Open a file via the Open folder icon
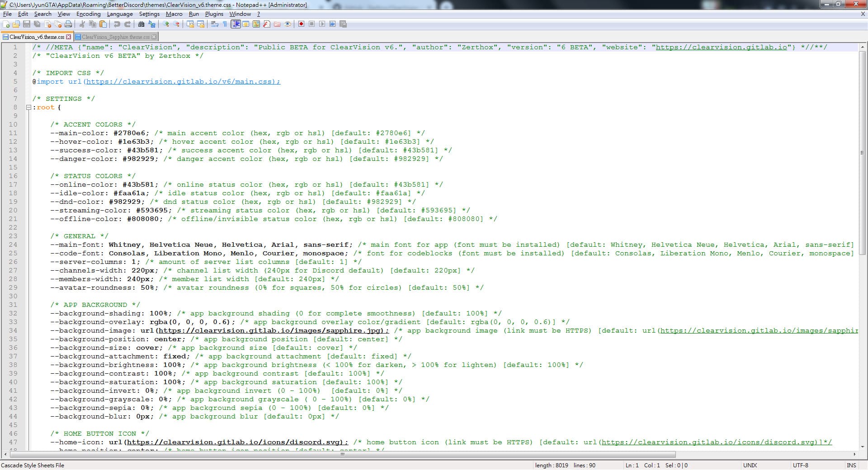Screen dimensions: 868x470 (x=16, y=24)
